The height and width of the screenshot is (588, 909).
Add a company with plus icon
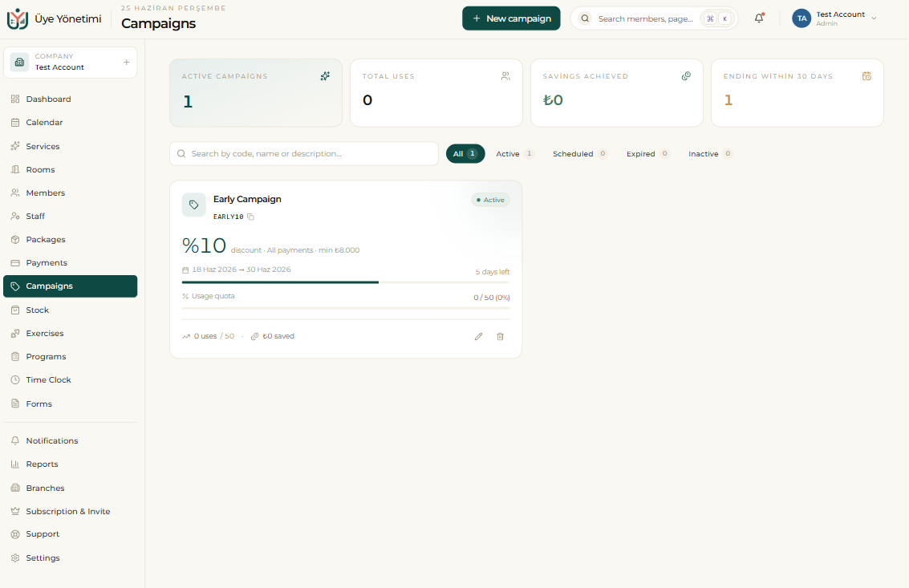127,62
